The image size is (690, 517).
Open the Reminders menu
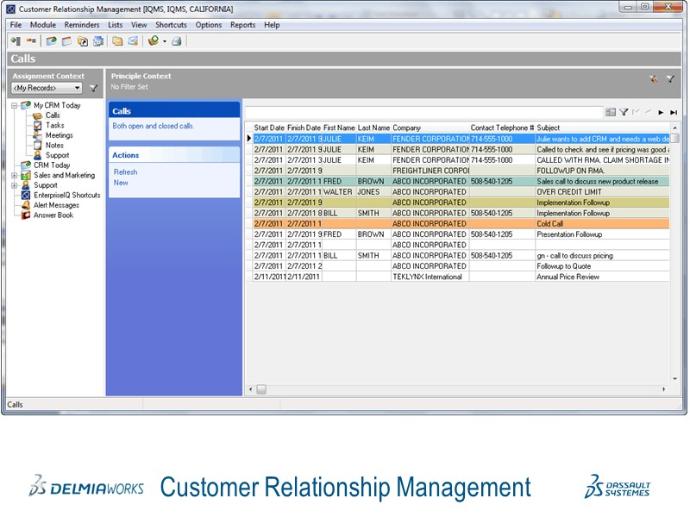pos(82,24)
